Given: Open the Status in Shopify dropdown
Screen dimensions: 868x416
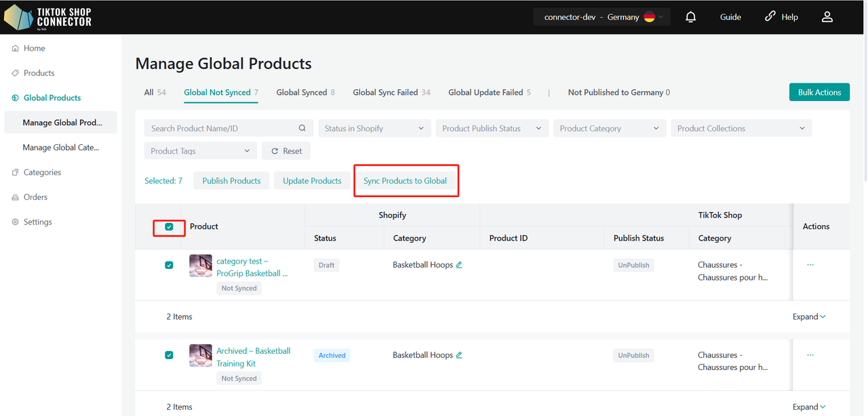Looking at the screenshot, I should click(x=374, y=128).
